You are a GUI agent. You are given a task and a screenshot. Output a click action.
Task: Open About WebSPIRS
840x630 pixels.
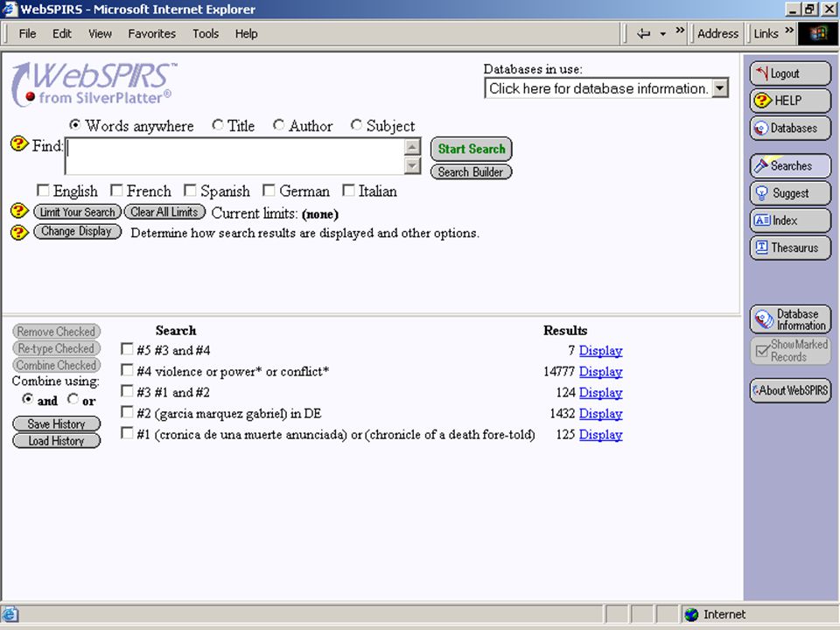(x=790, y=390)
